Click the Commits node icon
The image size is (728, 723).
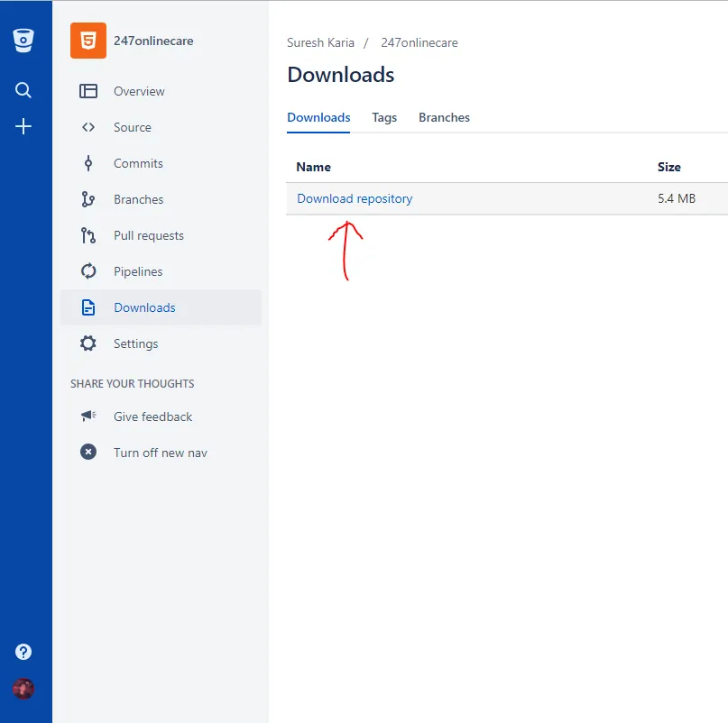pos(88,163)
